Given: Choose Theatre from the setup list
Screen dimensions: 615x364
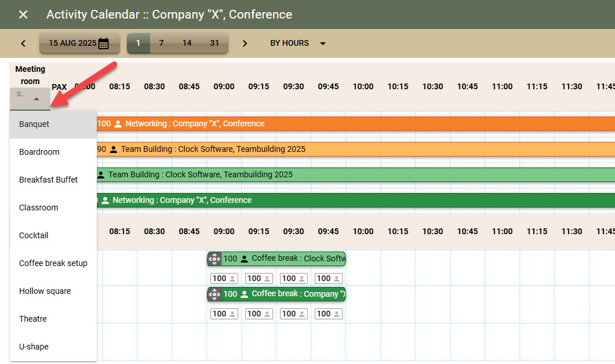Looking at the screenshot, I should (53, 319).
